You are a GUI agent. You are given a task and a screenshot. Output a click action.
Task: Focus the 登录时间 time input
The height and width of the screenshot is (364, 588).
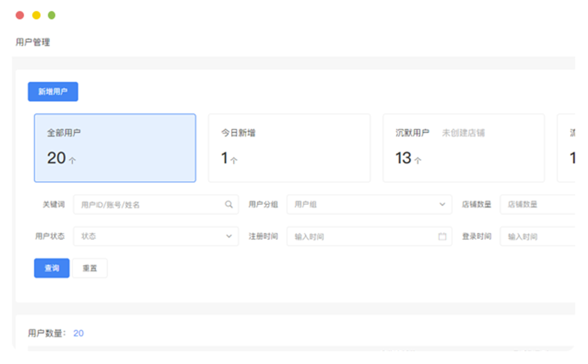pyautogui.click(x=537, y=236)
